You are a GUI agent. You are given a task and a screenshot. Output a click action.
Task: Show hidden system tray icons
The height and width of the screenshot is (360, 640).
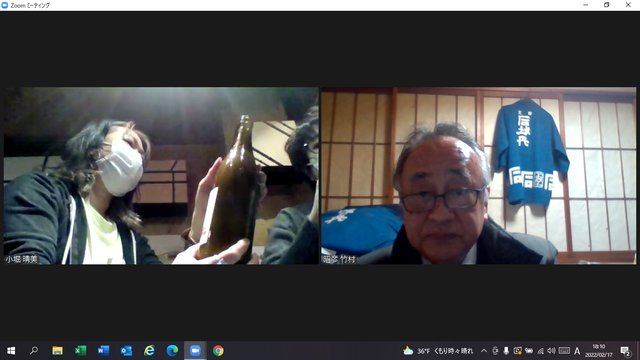[484, 351]
